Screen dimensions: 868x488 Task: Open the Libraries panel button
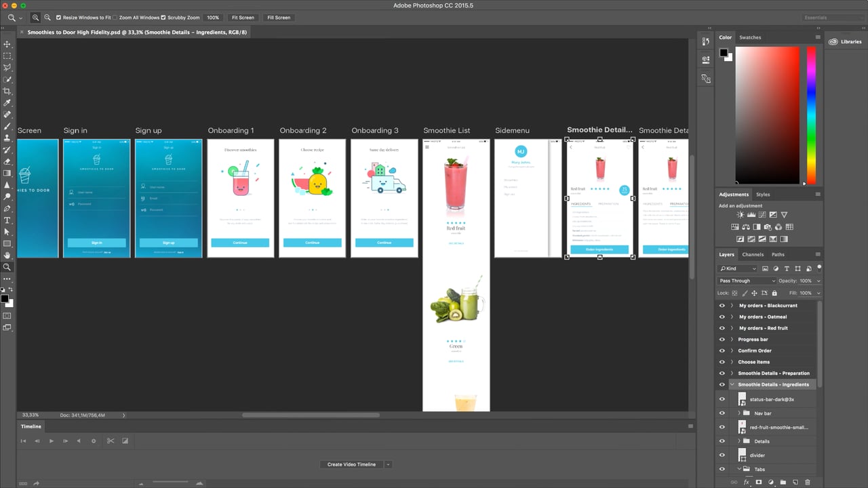[845, 41]
